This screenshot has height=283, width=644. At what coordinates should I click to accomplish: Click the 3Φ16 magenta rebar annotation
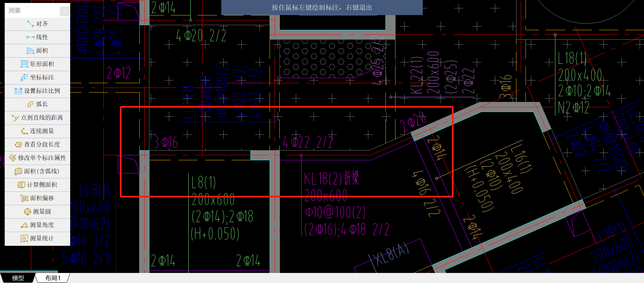tap(166, 142)
